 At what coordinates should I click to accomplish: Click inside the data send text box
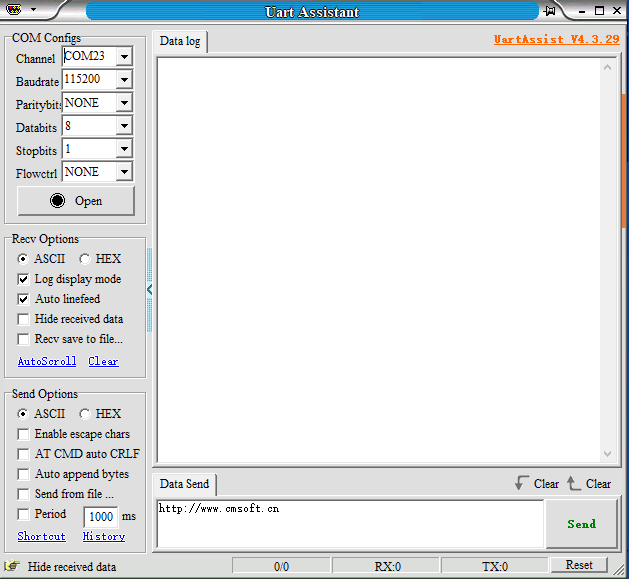350,524
